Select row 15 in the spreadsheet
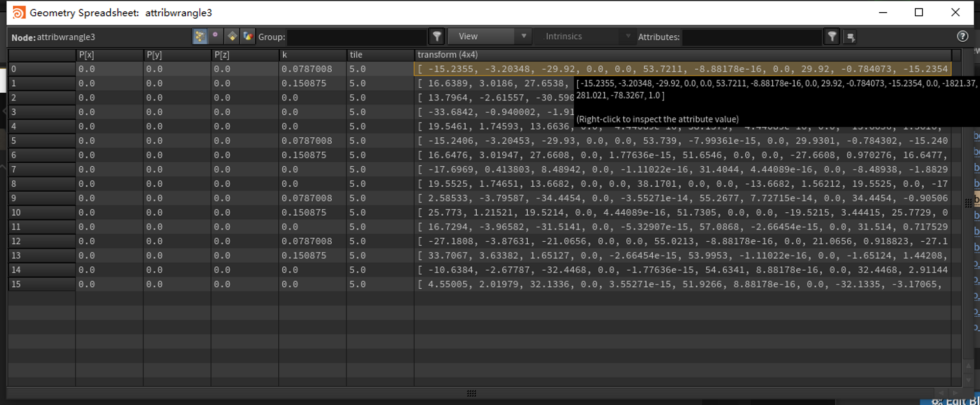The height and width of the screenshot is (405, 980). coord(41,284)
